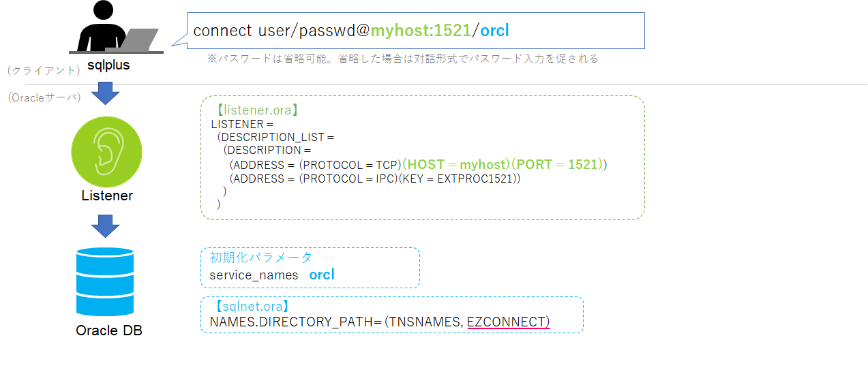Viewport: 868px width, 385px height.
Task: Click the blue Oracle DB cylinder icon
Action: point(105,281)
